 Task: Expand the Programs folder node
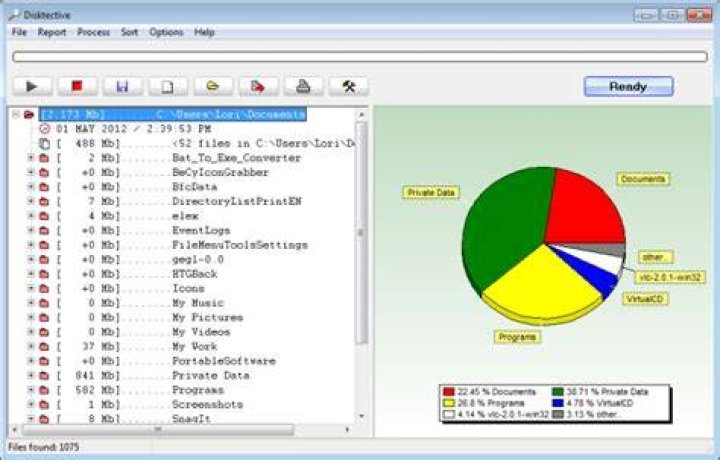tap(31, 390)
